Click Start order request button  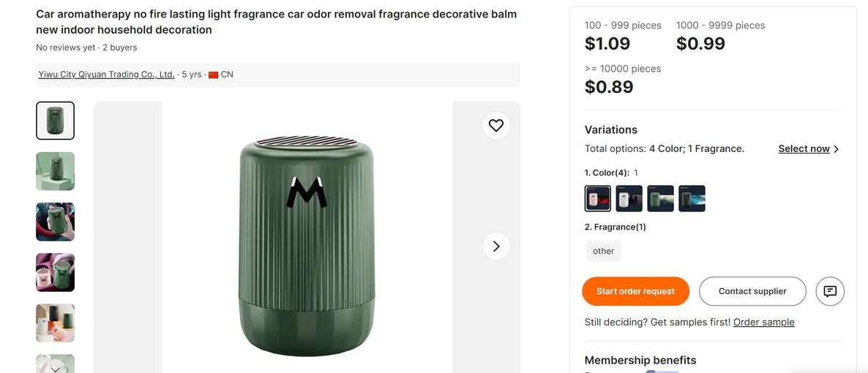635,291
